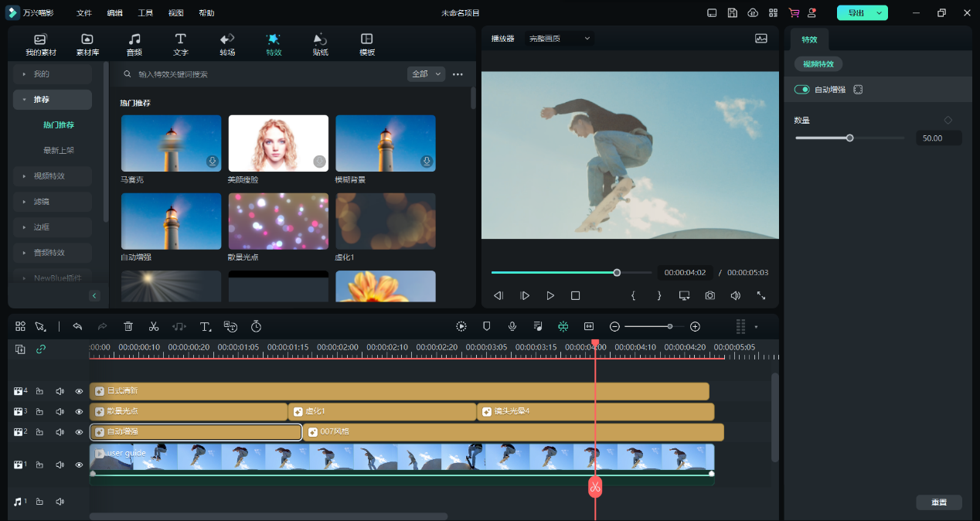
Task: Toggle the 自动增强 effect switch off
Action: [x=802, y=90]
